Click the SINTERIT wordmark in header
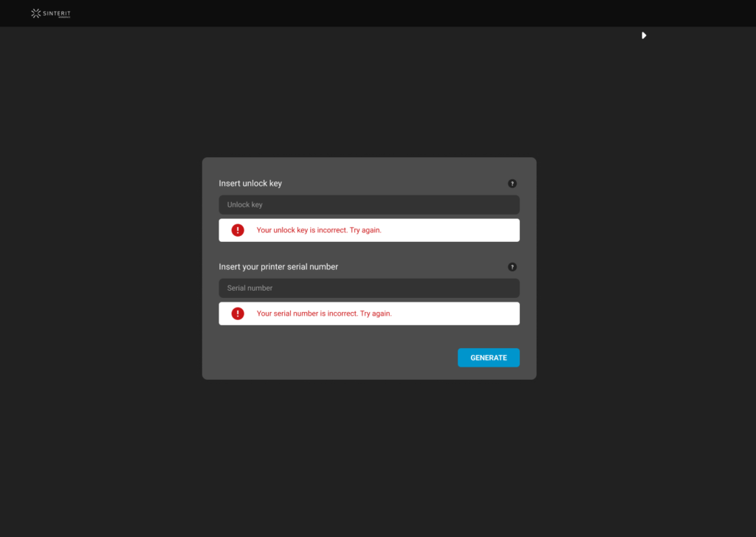 tap(57, 13)
